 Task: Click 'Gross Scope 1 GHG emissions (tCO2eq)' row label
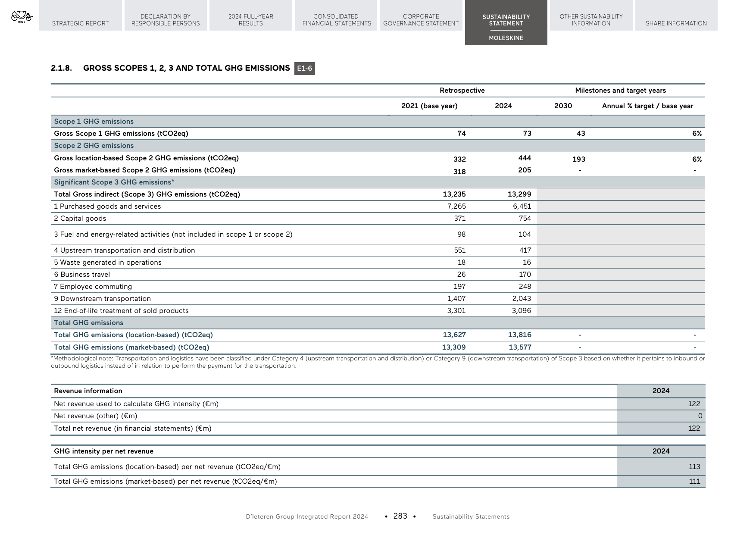(x=121, y=134)
